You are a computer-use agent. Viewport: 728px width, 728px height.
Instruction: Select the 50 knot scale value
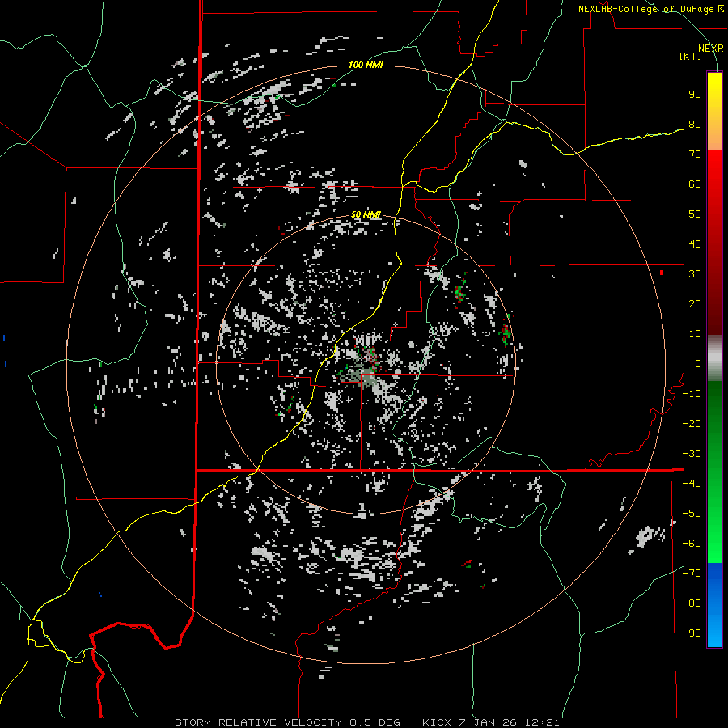click(695, 214)
